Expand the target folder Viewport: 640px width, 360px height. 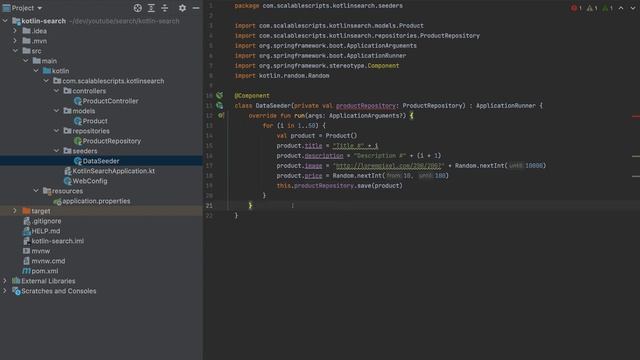[x=15, y=211]
